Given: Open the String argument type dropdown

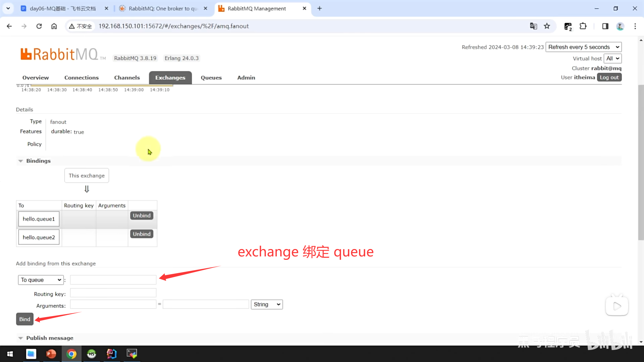Looking at the screenshot, I should [x=267, y=304].
